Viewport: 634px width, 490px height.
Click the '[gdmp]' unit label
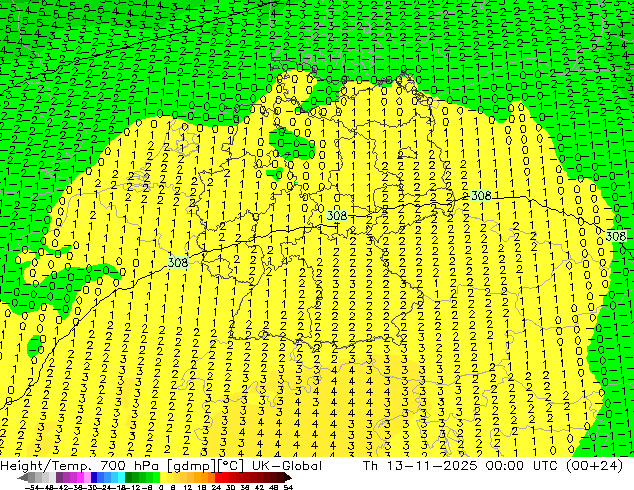[192, 466]
